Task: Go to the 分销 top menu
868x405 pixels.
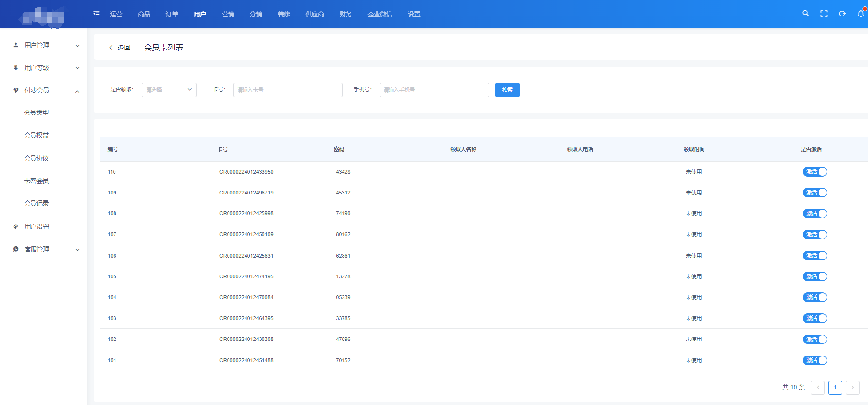Action: (x=256, y=14)
